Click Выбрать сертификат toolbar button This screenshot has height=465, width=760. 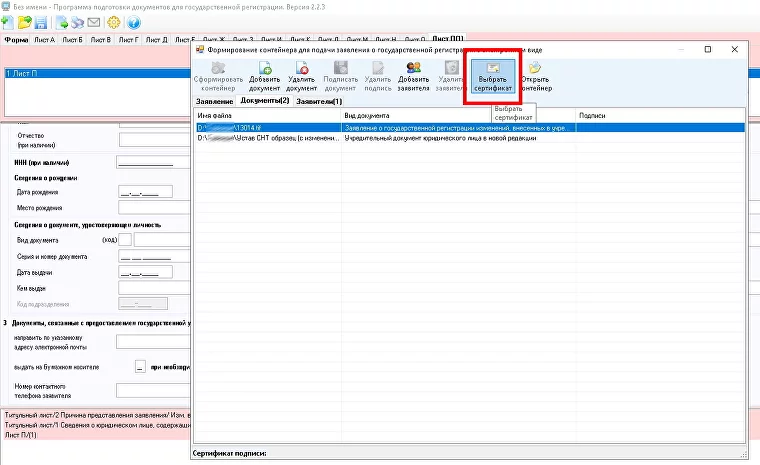[x=493, y=77]
